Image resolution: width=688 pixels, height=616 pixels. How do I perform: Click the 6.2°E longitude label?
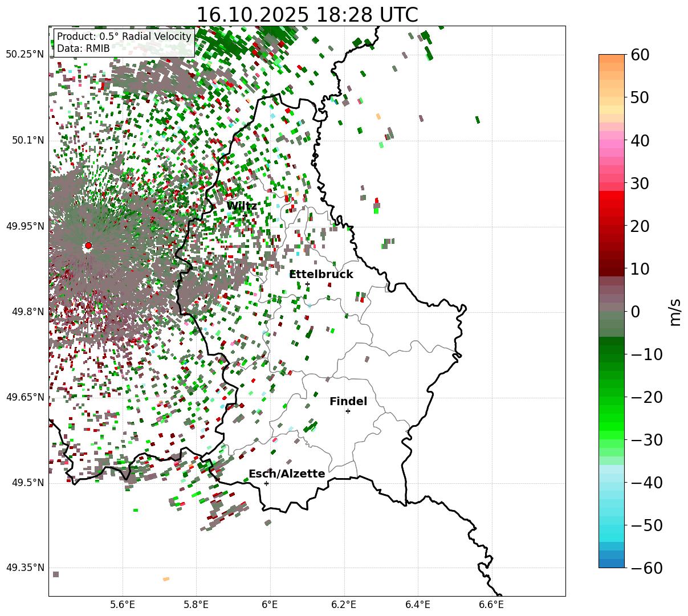(344, 605)
